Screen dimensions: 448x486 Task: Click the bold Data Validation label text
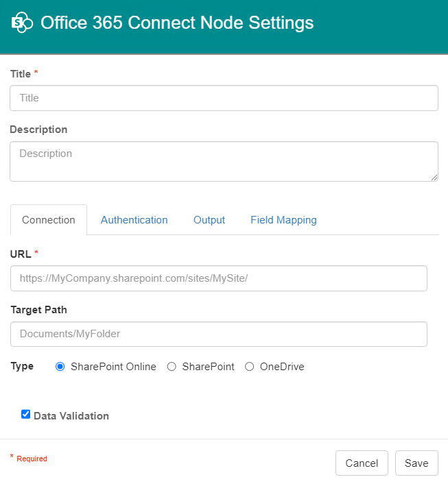click(x=71, y=416)
